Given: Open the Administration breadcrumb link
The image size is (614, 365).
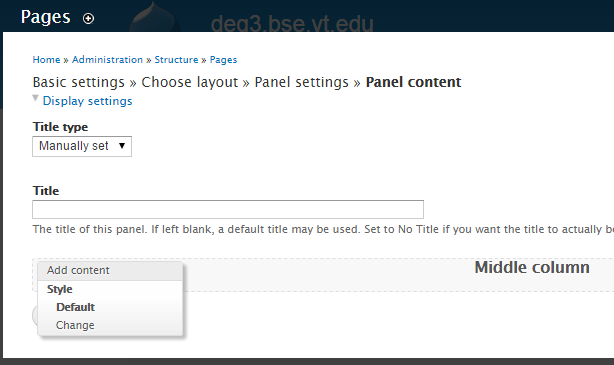Looking at the screenshot, I should (x=107, y=60).
